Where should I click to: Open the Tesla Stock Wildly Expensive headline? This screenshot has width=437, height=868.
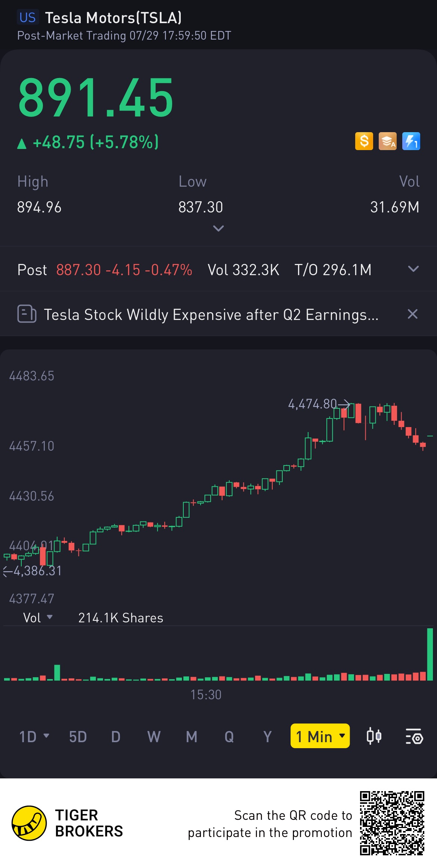pyautogui.click(x=211, y=314)
